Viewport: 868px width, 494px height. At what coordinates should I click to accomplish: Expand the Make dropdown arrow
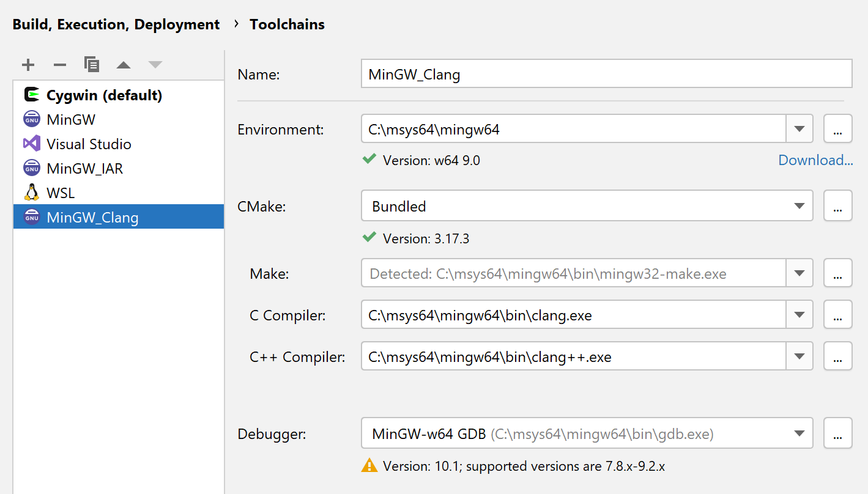click(x=799, y=273)
